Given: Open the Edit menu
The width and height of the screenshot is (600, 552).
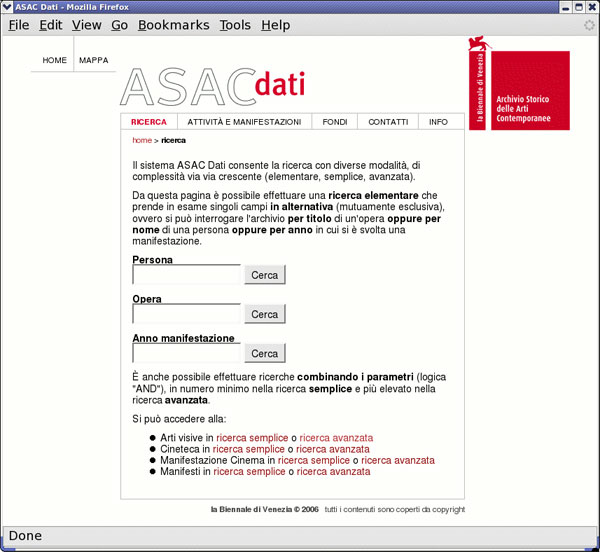Looking at the screenshot, I should [x=51, y=25].
